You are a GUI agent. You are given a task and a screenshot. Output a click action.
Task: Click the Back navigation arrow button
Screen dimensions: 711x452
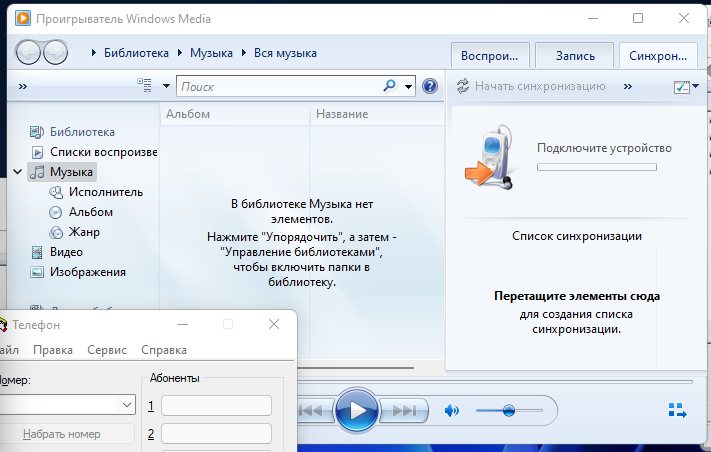28,53
